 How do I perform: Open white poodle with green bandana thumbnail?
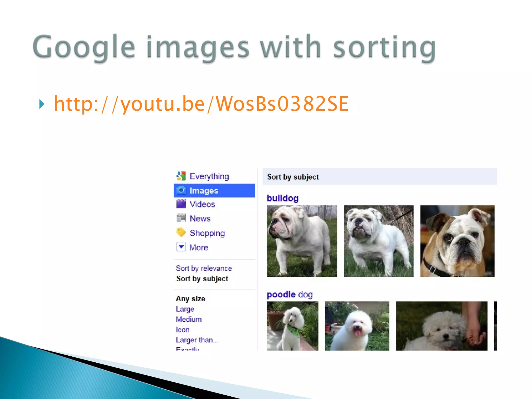[292, 326]
